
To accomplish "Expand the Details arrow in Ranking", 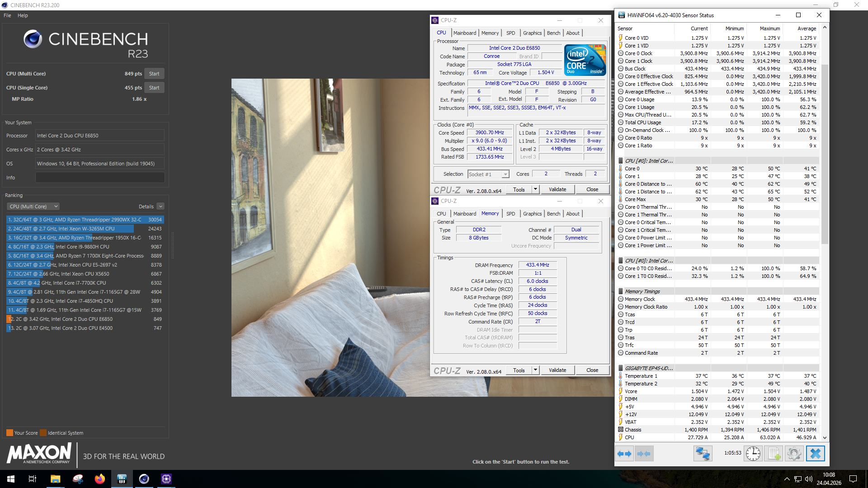I will [x=160, y=206].
